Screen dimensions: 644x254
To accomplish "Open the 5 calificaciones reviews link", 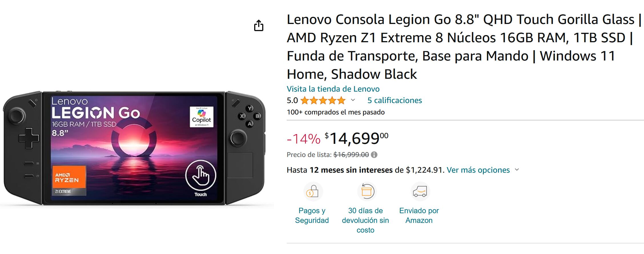I will click(x=394, y=100).
